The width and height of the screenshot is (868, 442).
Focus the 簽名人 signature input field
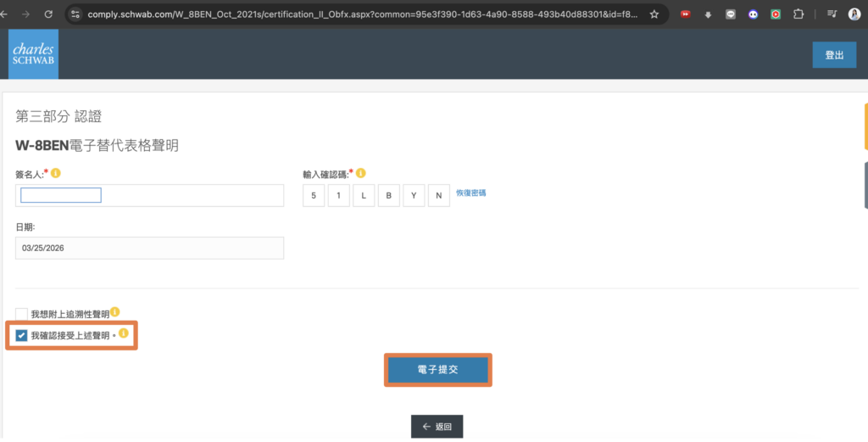pyautogui.click(x=149, y=195)
